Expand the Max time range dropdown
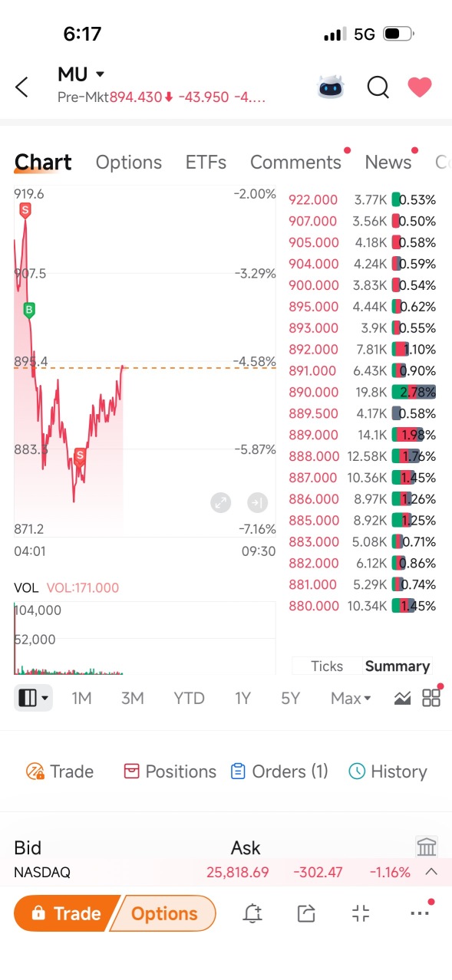Image resolution: width=452 pixels, height=980 pixels. 351,698
